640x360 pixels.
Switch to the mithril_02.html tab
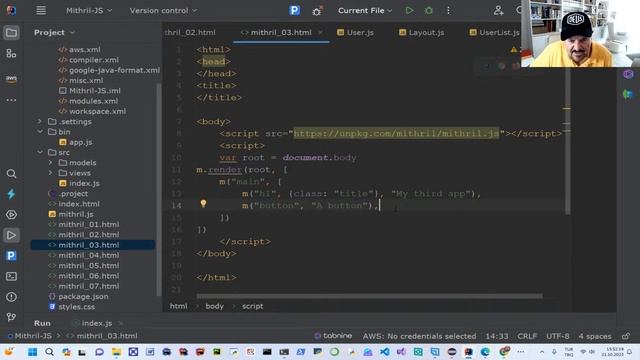[190, 33]
